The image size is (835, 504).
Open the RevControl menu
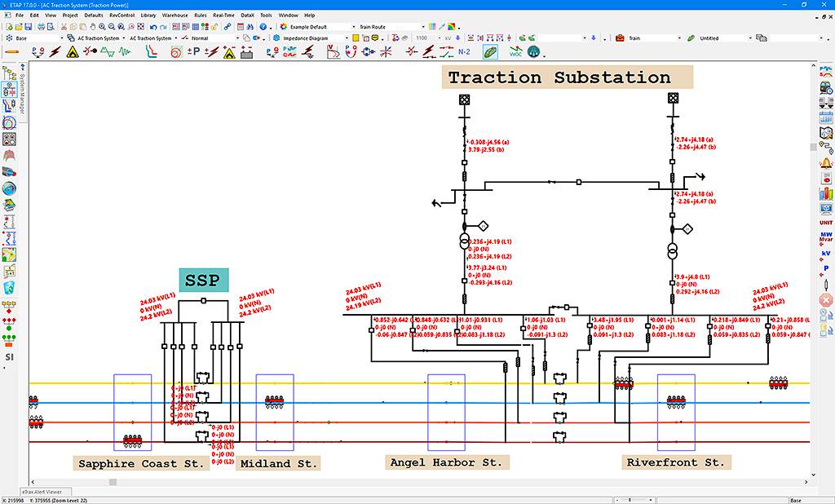pos(122,15)
